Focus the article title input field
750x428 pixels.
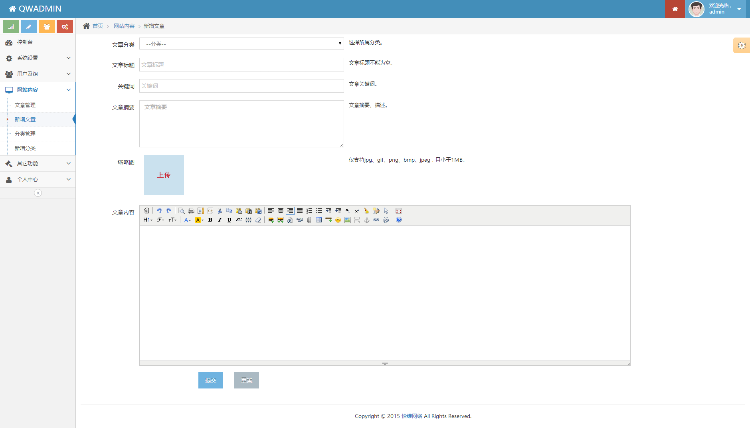(x=242, y=65)
